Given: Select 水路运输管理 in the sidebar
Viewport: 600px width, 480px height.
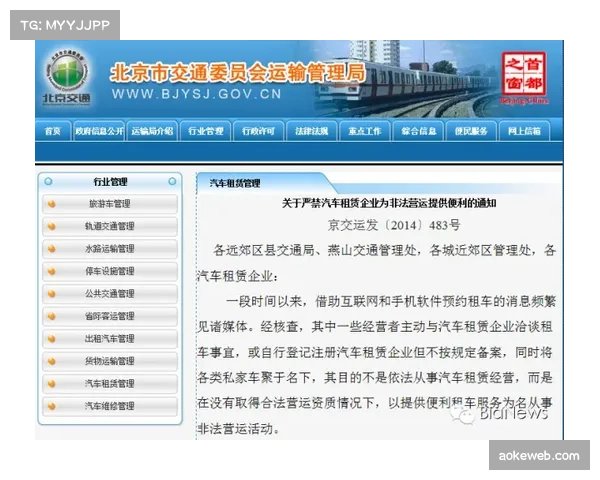Looking at the screenshot, I should 110,249.
